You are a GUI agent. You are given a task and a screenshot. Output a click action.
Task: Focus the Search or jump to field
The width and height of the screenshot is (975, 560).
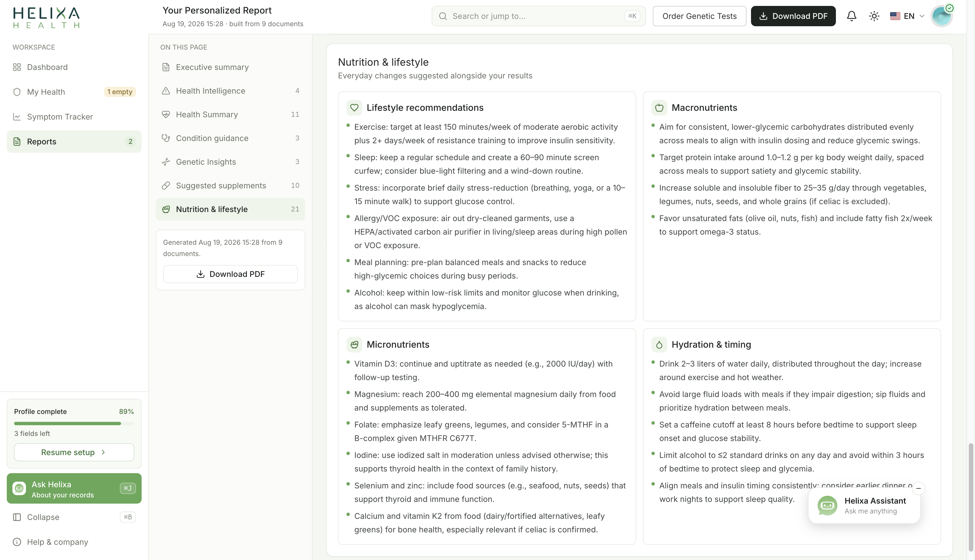tap(538, 16)
